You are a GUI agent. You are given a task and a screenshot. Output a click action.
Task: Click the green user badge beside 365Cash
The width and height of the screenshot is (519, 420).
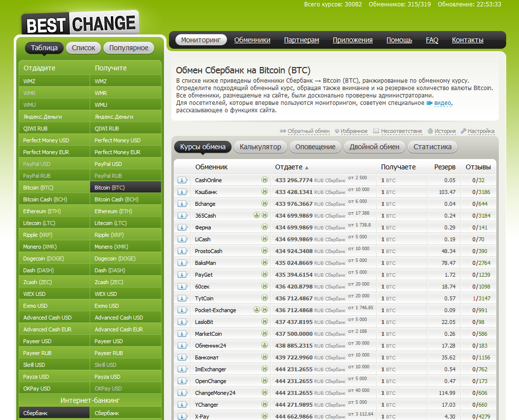257,215
